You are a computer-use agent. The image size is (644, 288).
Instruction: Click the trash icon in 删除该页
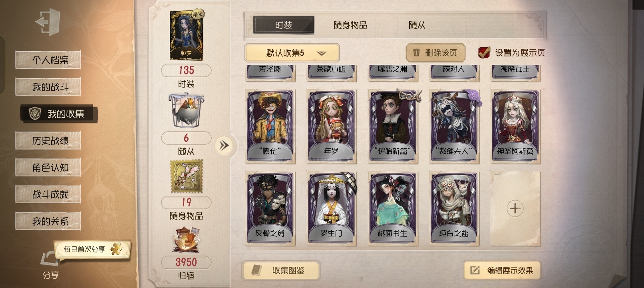[x=416, y=52]
